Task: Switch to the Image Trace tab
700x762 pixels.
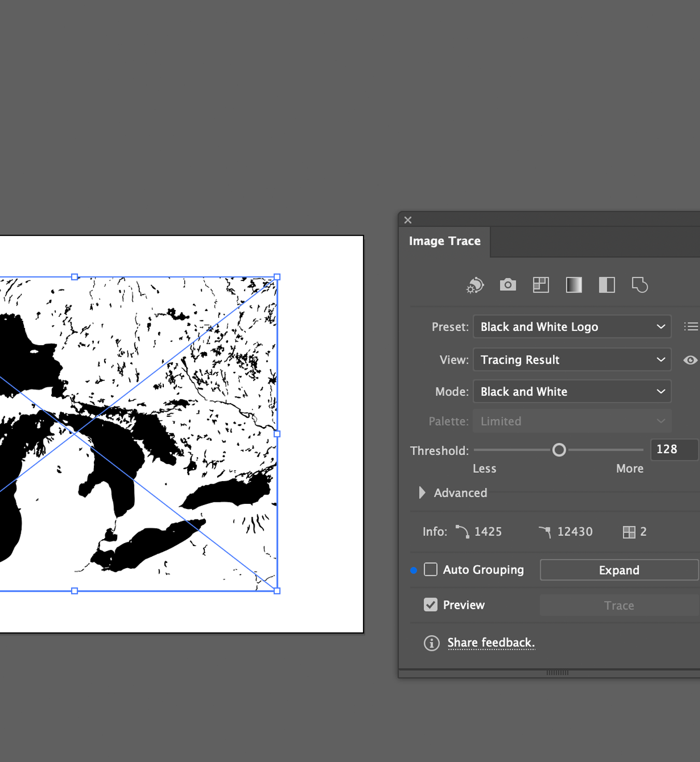Action: click(444, 241)
